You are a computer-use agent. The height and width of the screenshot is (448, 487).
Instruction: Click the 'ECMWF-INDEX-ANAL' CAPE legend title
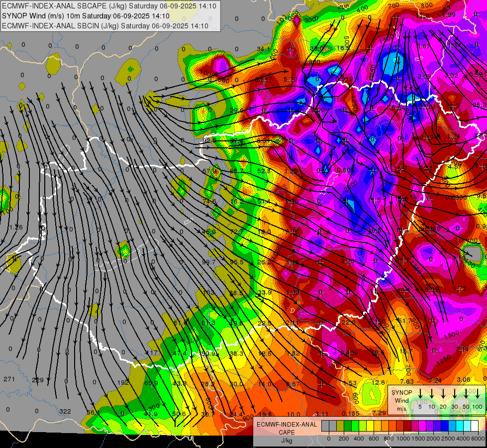pos(287,425)
